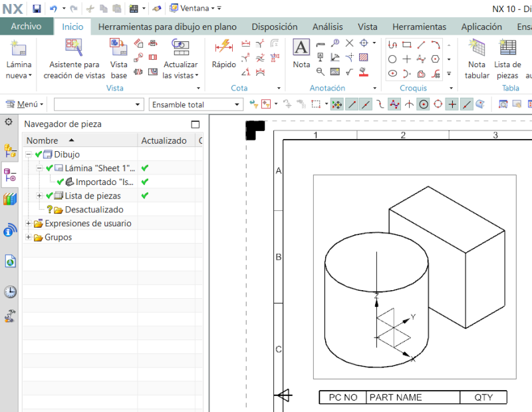Expand the Anotación group options arrow
The height and width of the screenshot is (412, 532).
[374, 89]
